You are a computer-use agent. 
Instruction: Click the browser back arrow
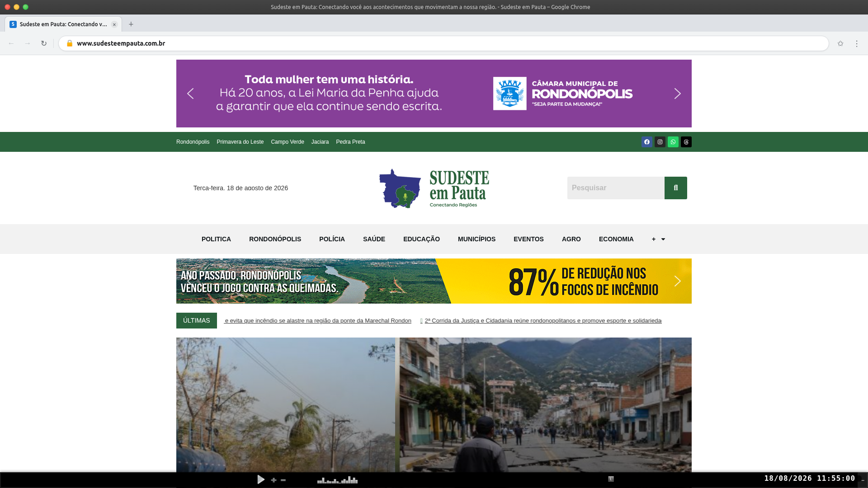[x=11, y=43]
